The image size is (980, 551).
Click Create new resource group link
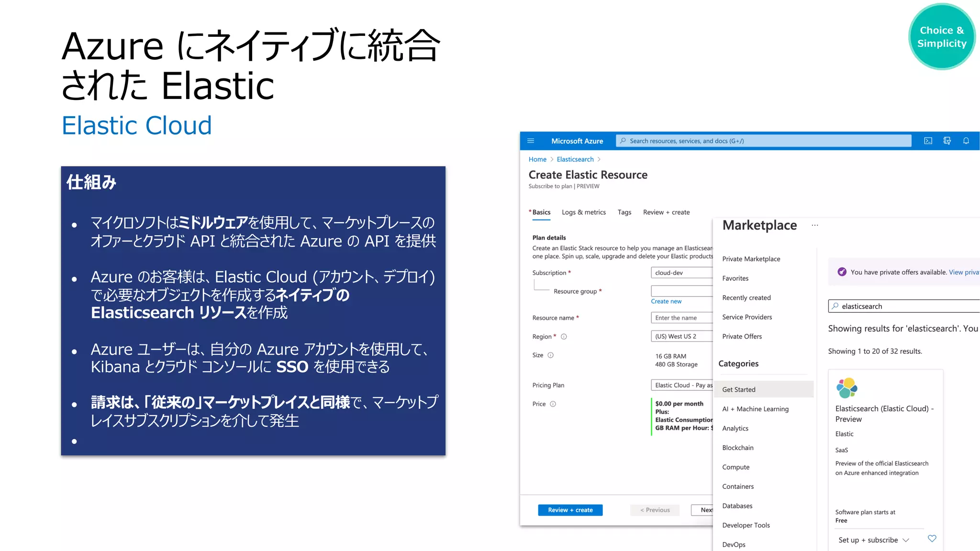click(x=666, y=301)
